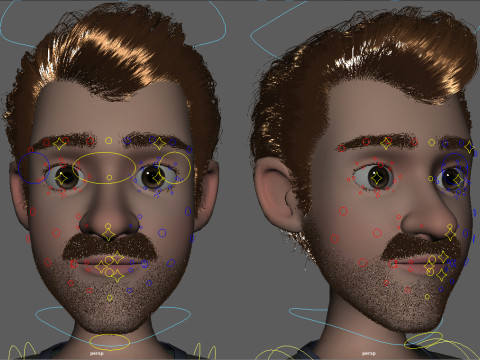
Task: Pick yellow star on near eye pupil, three-quarter view
Action: [377, 178]
